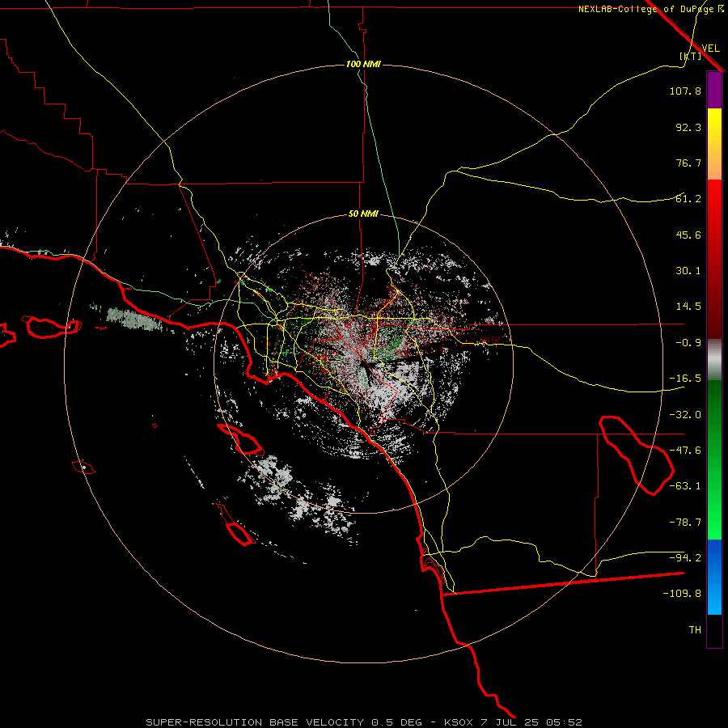Pick the blue segment of velocity color bar
728x728 pixels.
point(714,577)
